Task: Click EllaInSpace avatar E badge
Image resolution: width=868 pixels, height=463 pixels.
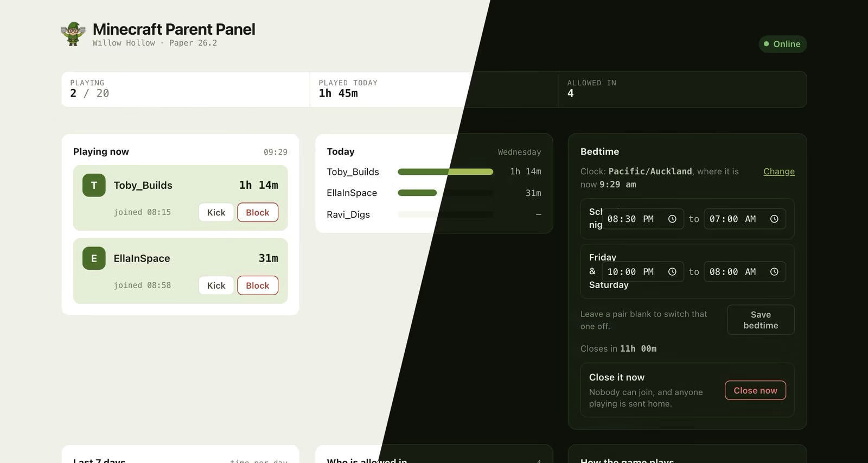Action: click(94, 258)
